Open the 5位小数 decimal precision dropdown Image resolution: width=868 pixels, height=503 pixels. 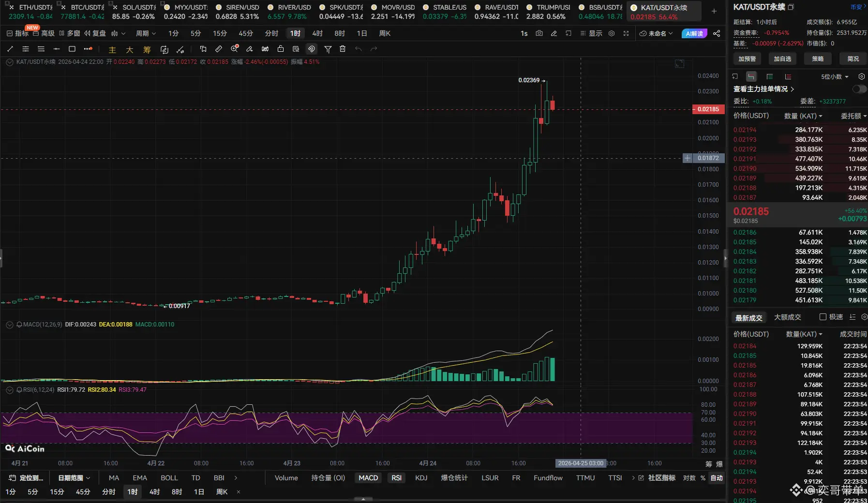(835, 76)
